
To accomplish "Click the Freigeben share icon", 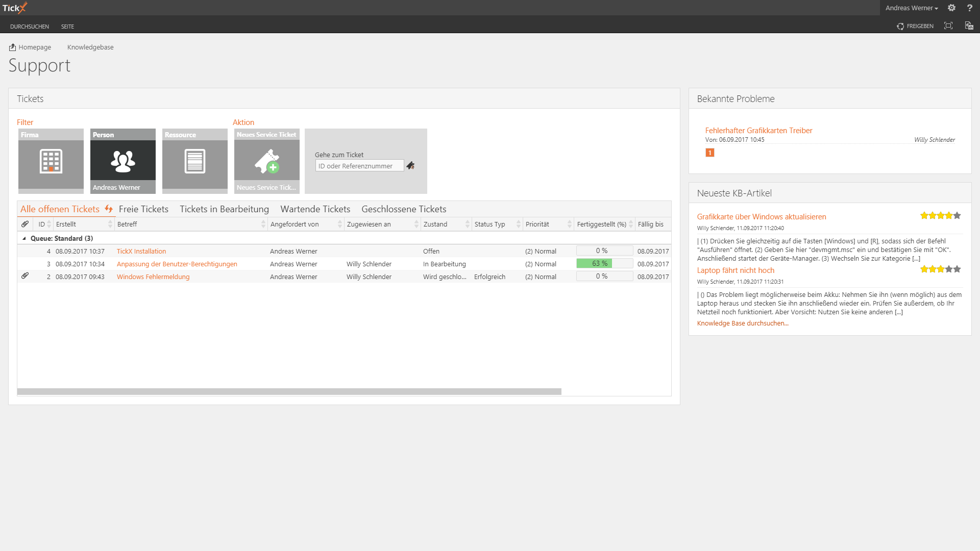I will click(900, 26).
